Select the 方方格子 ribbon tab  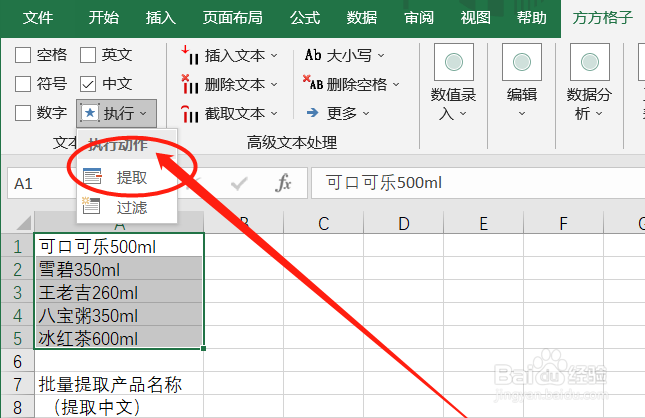click(603, 18)
